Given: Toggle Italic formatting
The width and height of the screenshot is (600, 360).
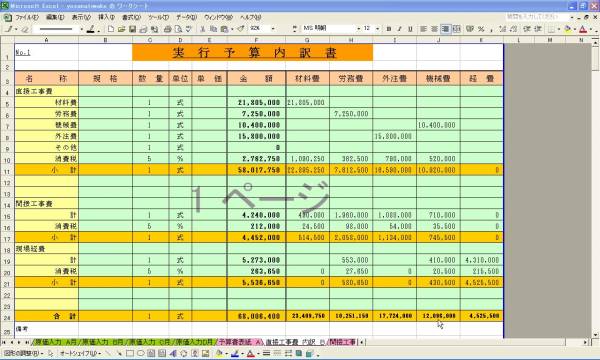Looking at the screenshot, I should (x=399, y=29).
